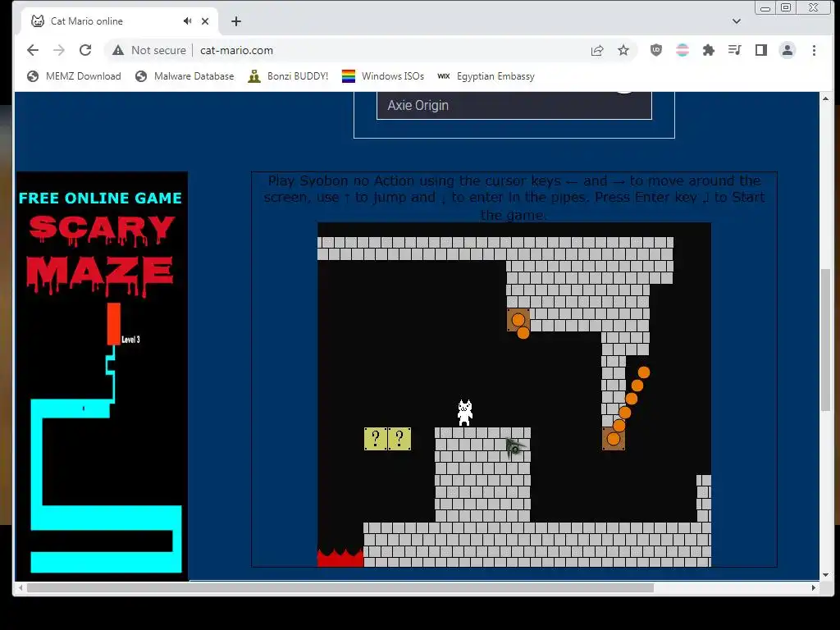Click the horizontal page scrollbar thumb
The width and height of the screenshot is (840, 630).
pos(340,587)
